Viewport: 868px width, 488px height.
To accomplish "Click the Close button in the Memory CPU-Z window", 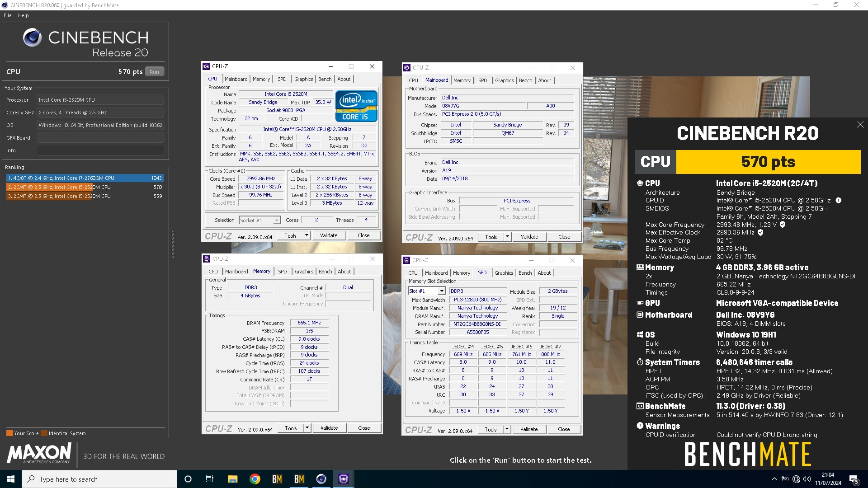I will [x=364, y=428].
